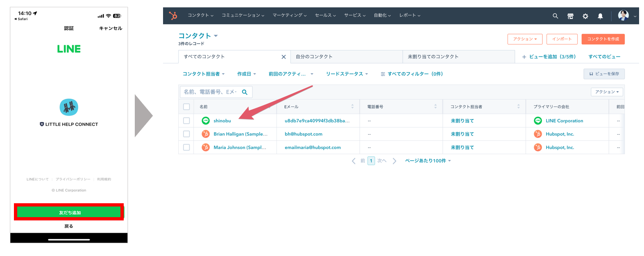Open search with the magnifier icon

tap(555, 16)
